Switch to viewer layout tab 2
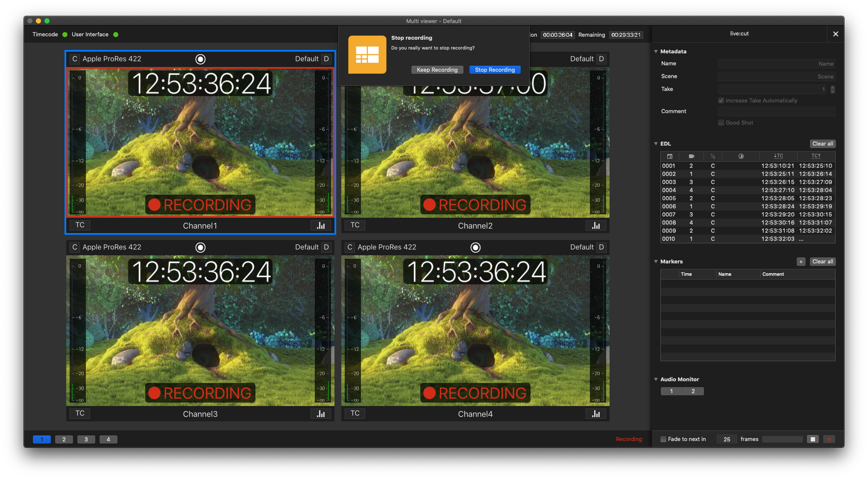The height and width of the screenshot is (479, 868). pos(64,439)
